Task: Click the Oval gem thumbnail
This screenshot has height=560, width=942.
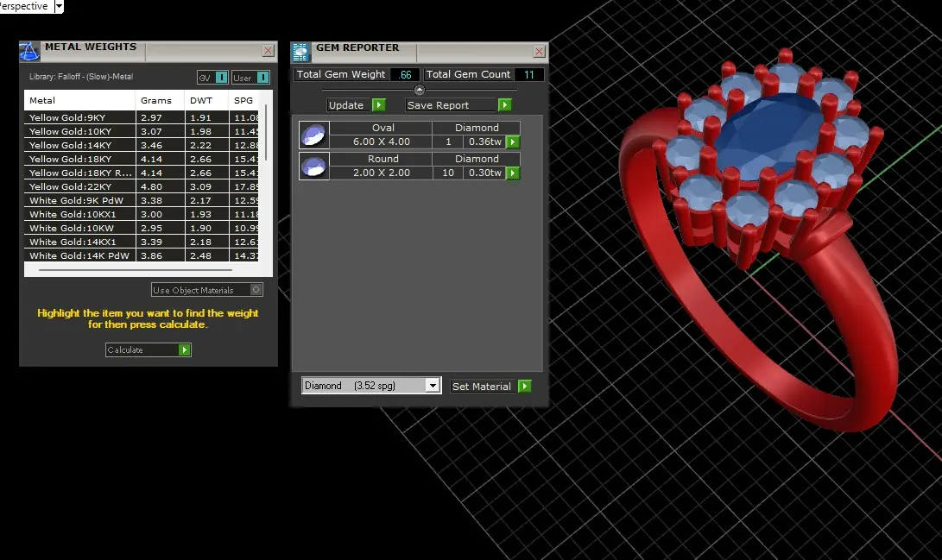Action: coord(313,135)
